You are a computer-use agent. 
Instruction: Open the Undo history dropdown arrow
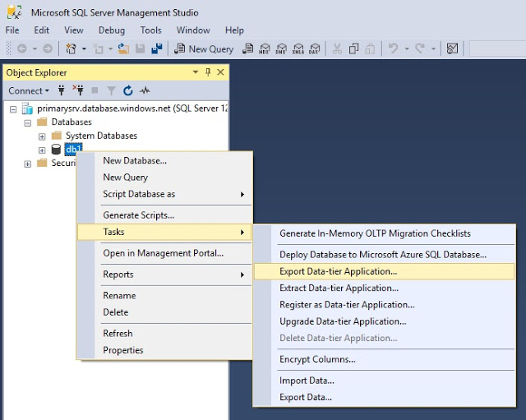click(407, 49)
